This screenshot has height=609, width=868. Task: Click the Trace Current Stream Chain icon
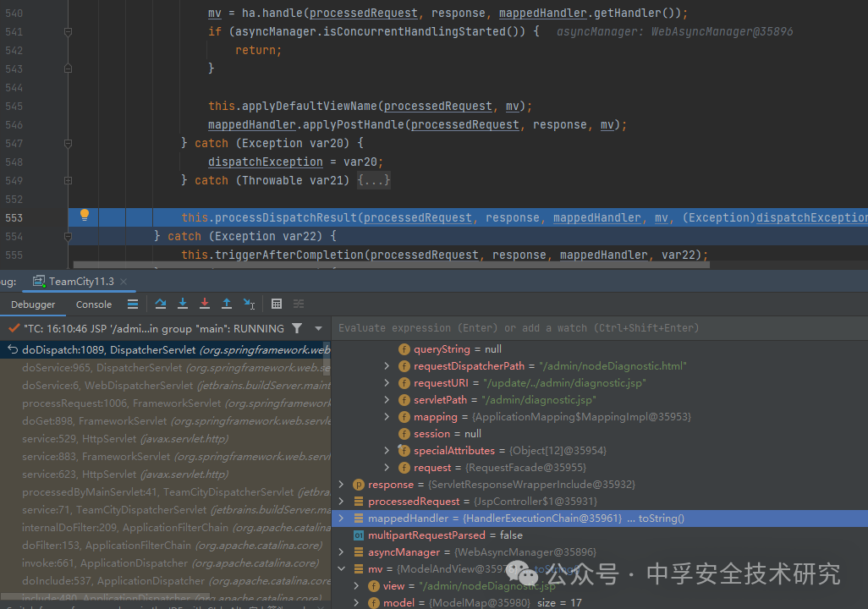point(299,304)
